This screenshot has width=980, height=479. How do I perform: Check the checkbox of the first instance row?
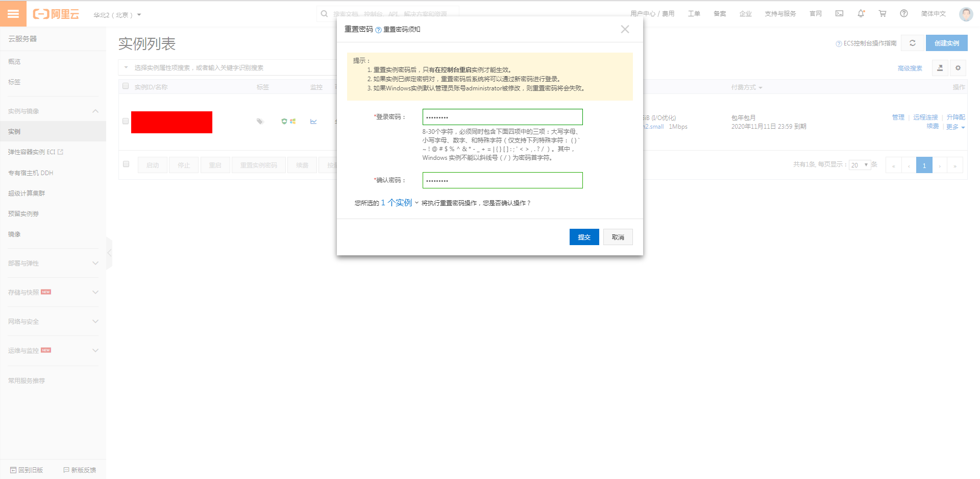(x=126, y=121)
